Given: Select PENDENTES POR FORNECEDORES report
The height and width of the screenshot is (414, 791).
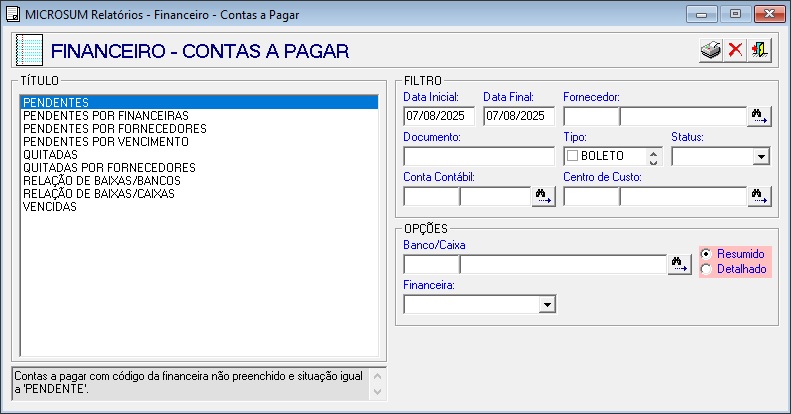Looking at the screenshot, I should [x=199, y=129].
